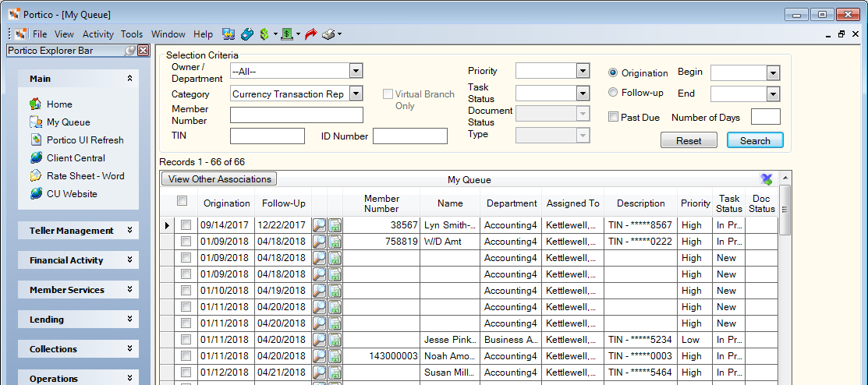
Task: Open the Priority dropdown
Action: (x=583, y=71)
